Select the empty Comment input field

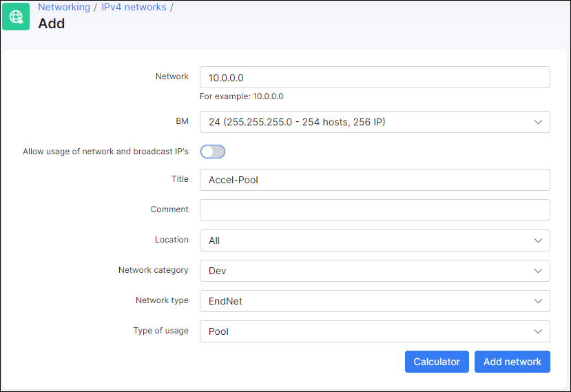[375, 210]
